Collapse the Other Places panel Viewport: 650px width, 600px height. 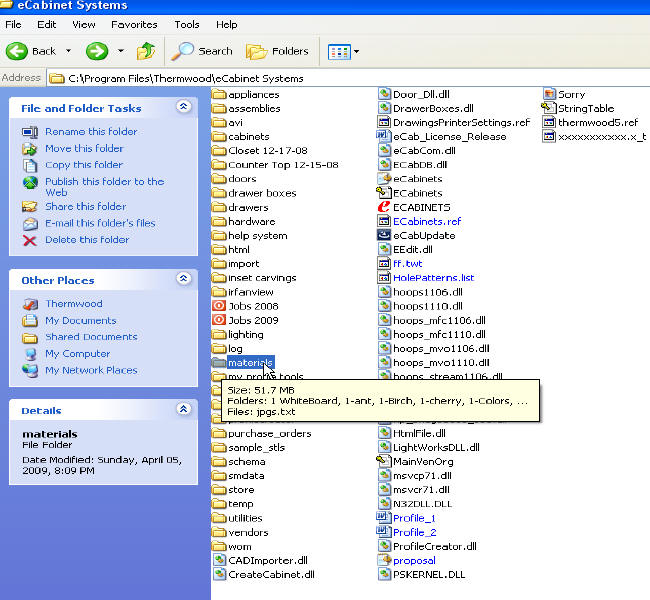point(184,278)
